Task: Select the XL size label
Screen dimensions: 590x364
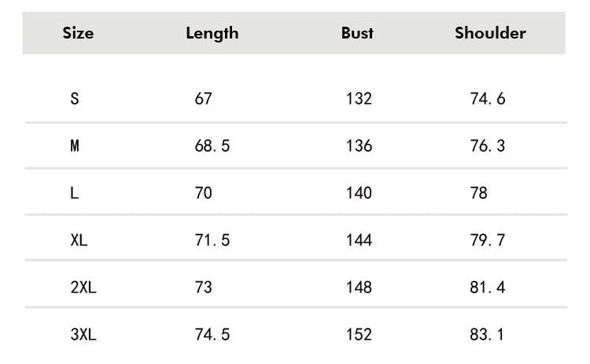Action: [79, 241]
